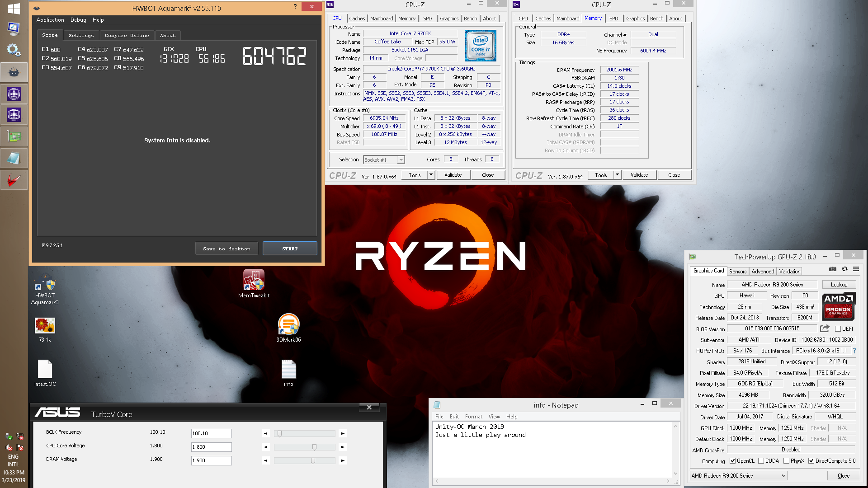Open the Aquamark Settings tab
Image resolution: width=868 pixels, height=488 pixels.
81,35
